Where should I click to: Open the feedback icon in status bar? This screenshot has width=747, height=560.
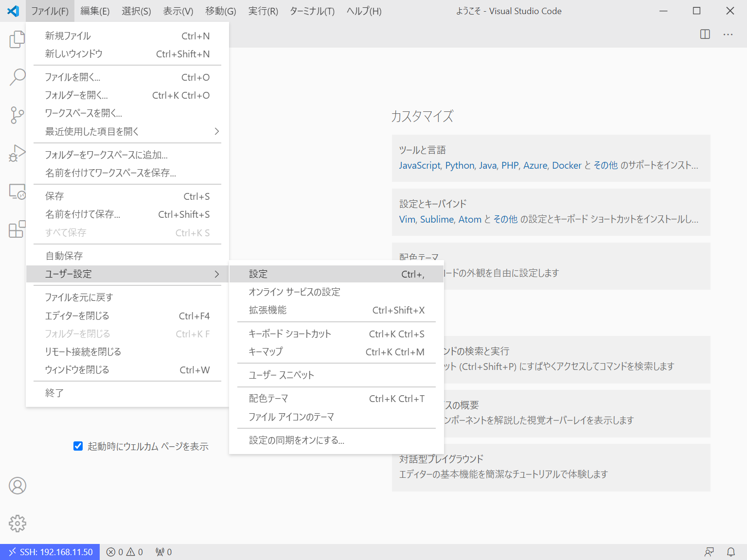pos(709,552)
